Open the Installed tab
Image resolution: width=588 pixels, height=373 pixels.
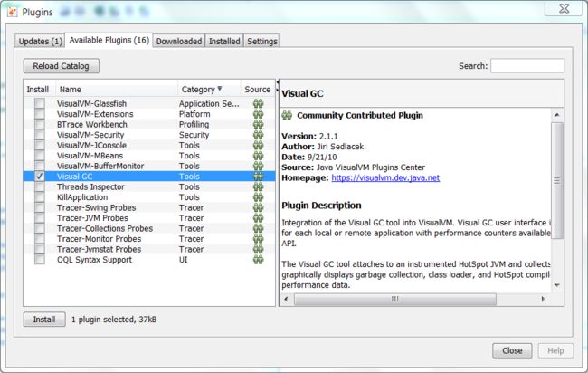click(224, 41)
